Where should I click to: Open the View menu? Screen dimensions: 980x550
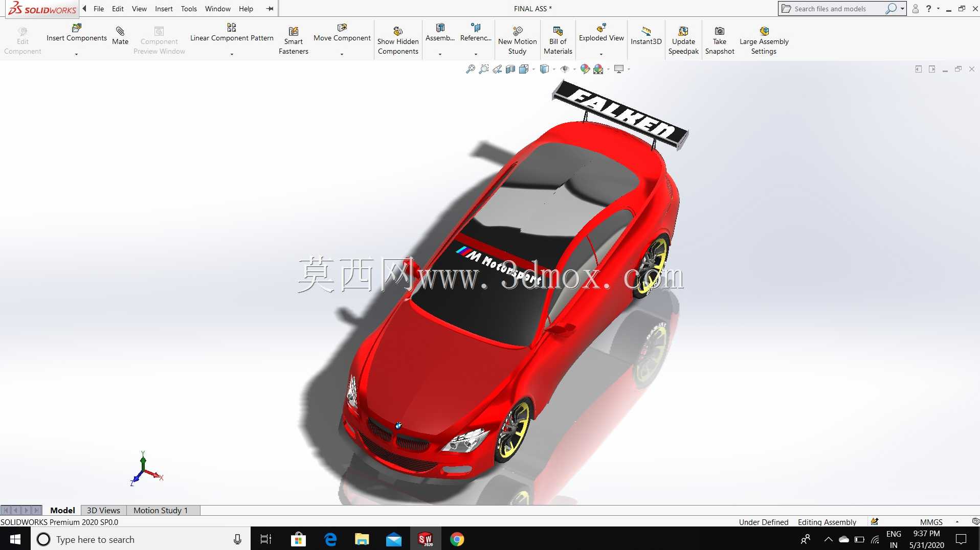[x=139, y=9]
